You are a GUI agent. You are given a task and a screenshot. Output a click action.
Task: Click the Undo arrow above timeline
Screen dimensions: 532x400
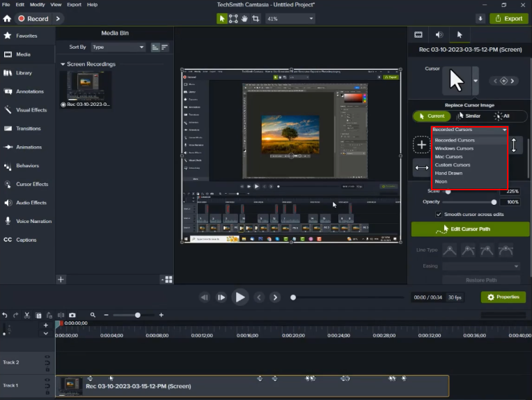click(5, 315)
